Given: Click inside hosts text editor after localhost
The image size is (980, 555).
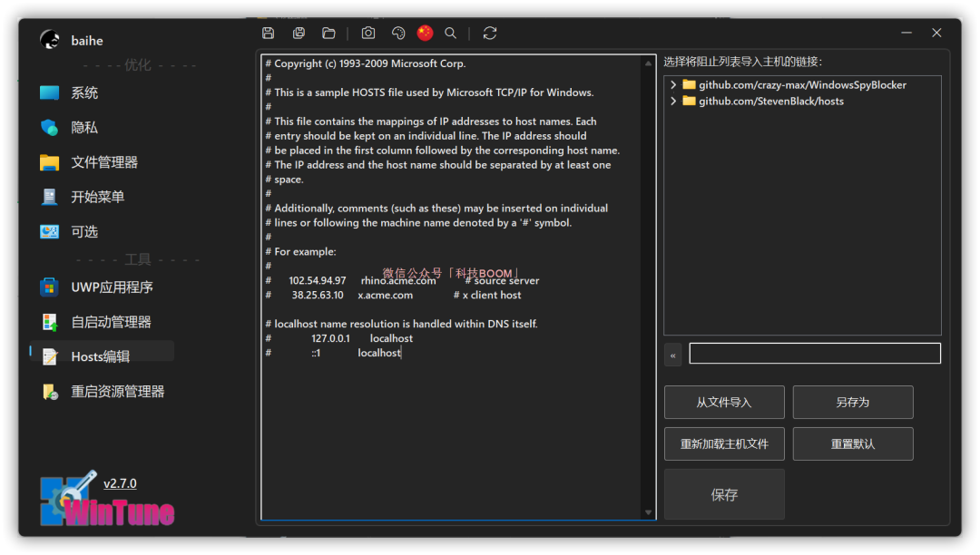Looking at the screenshot, I should (403, 353).
